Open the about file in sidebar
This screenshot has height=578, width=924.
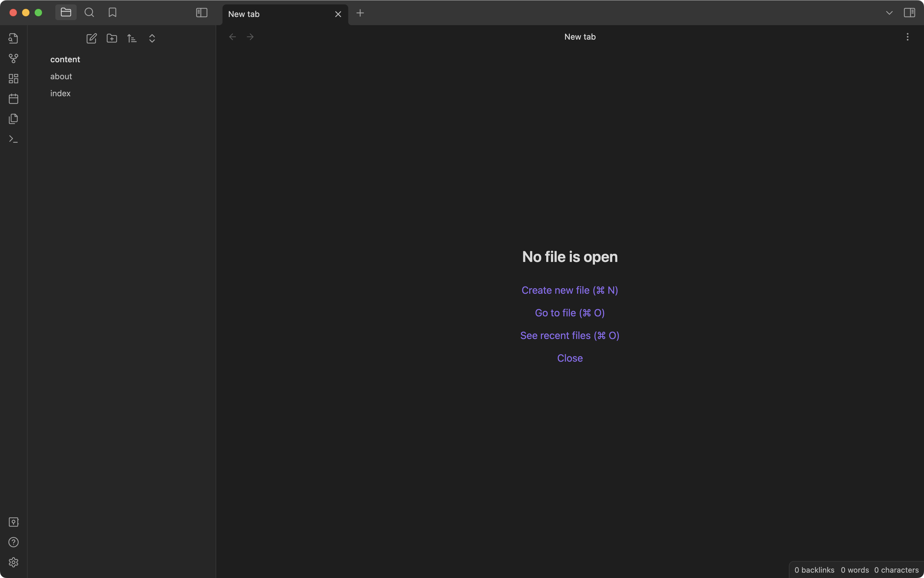pos(61,76)
